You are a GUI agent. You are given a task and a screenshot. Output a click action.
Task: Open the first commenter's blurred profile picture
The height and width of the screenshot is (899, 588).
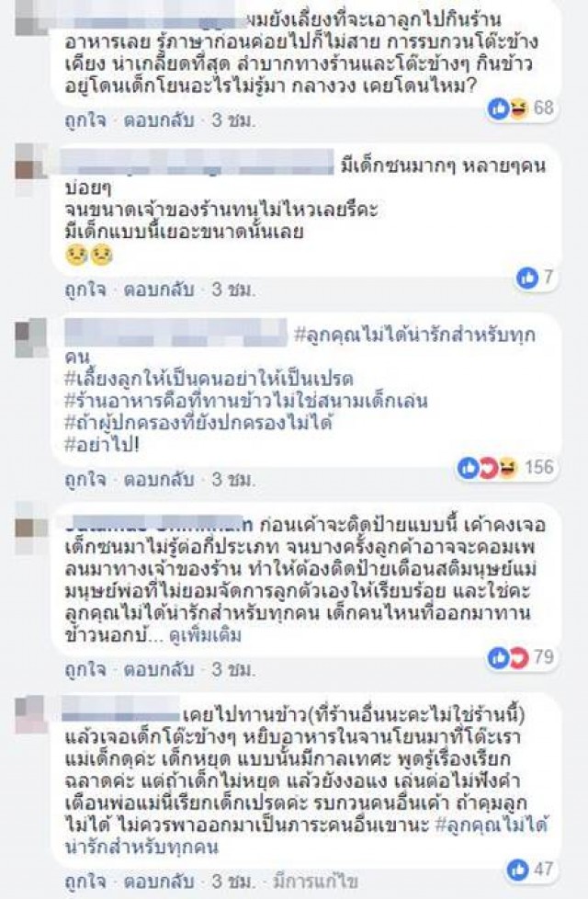31,19
